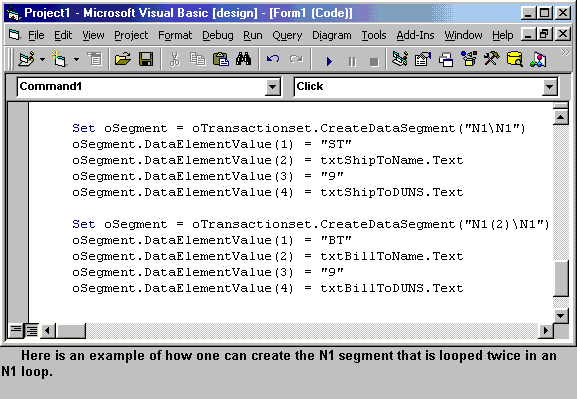
Task: Click the Add Standard EXE Project icon
Action: pyautogui.click(x=26, y=59)
